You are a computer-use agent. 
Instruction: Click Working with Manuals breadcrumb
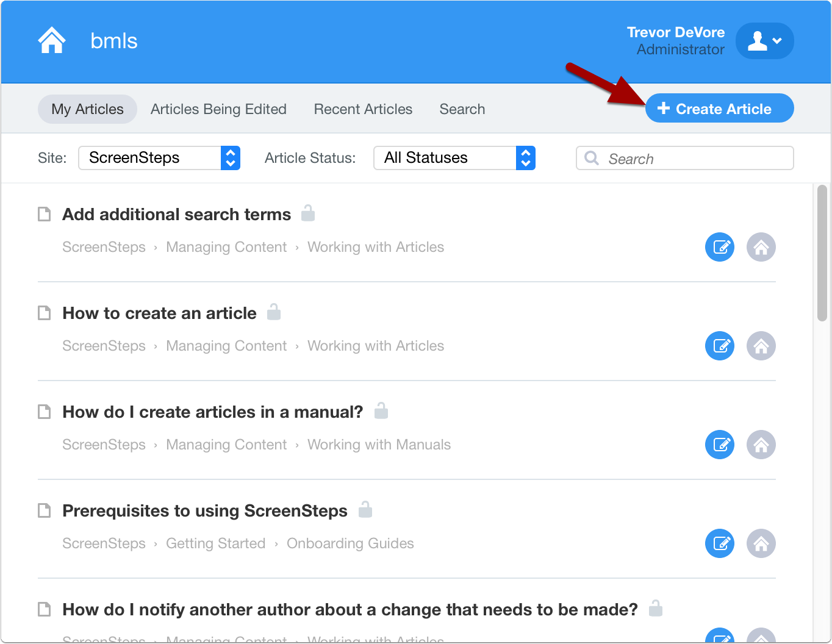pyautogui.click(x=379, y=445)
